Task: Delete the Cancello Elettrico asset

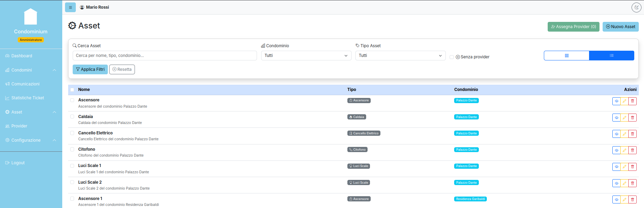Action: pos(633,134)
